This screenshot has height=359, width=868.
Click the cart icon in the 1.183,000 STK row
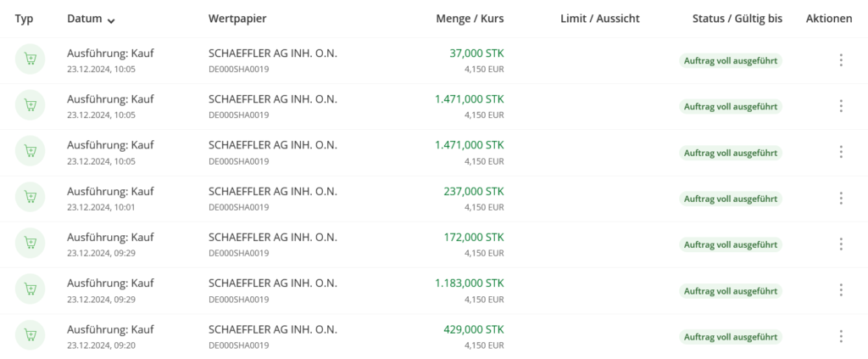point(30,289)
